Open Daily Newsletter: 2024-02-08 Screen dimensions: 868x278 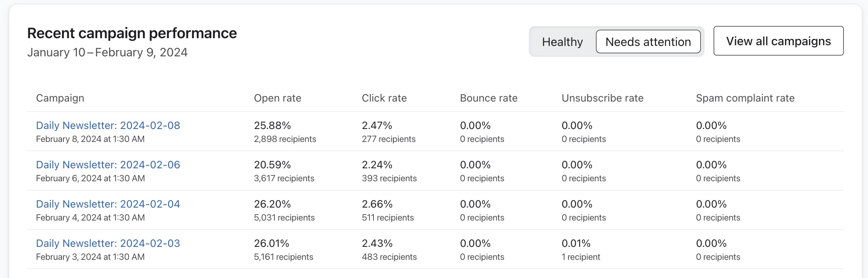pos(108,125)
